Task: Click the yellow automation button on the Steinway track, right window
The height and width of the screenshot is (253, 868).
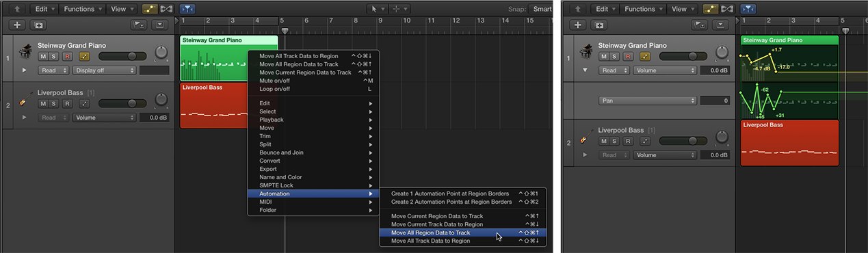Action: point(645,56)
